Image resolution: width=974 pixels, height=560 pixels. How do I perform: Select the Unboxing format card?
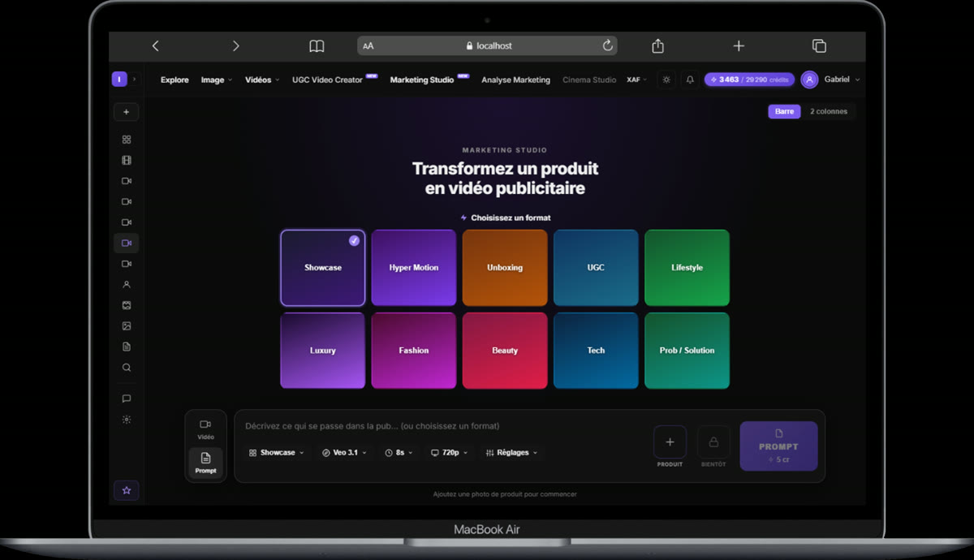[505, 268]
